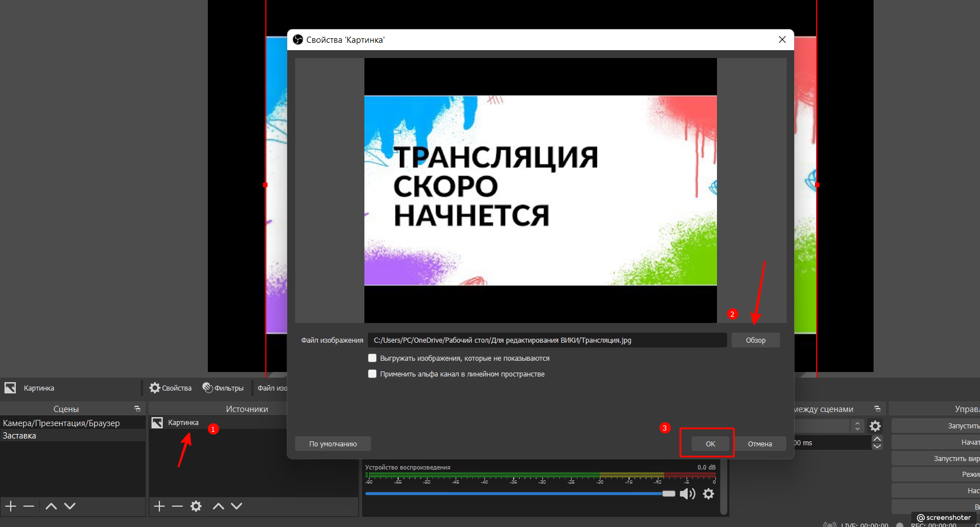Viewport: 980px width, 527px height.
Task: Open Фильтры in the source toolbar
Action: pos(223,388)
